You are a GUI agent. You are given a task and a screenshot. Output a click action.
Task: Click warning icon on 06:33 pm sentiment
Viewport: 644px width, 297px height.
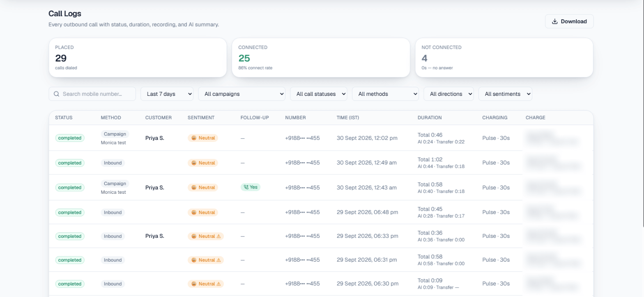coord(218,236)
